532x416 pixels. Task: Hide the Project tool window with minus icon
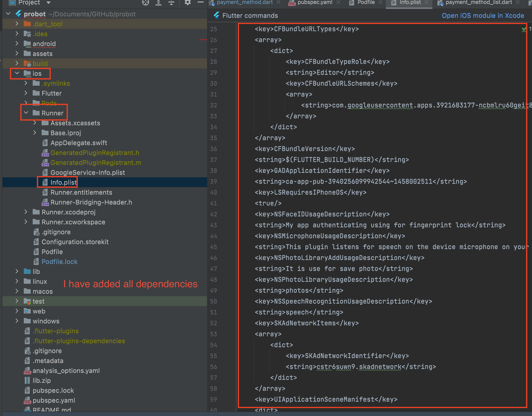200,2
